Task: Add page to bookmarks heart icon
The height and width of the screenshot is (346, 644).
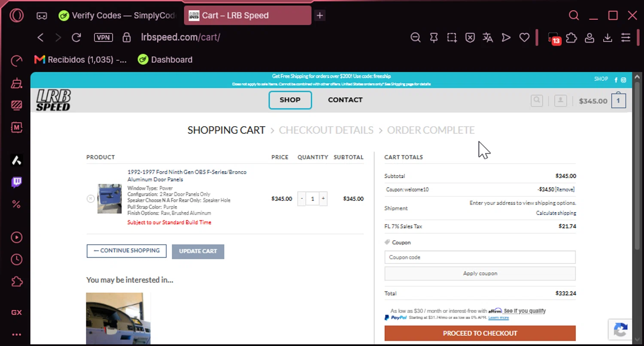Action: click(524, 37)
